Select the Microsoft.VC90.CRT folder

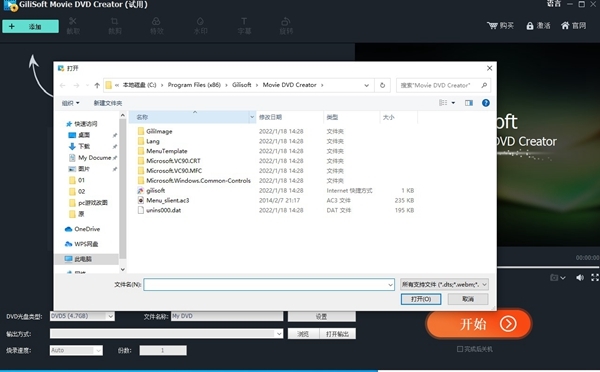tap(173, 161)
